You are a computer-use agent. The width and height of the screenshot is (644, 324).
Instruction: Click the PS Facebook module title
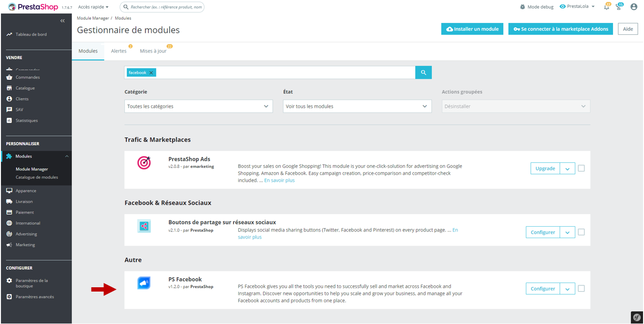185,280
